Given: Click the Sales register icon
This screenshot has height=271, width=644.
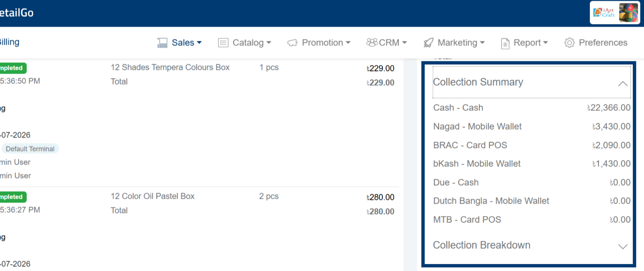Looking at the screenshot, I should [x=162, y=43].
